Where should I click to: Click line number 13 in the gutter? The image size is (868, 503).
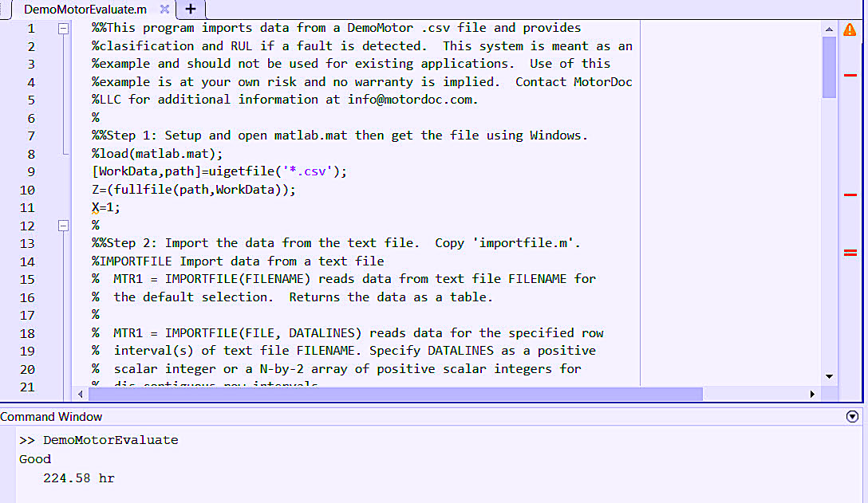coord(27,243)
